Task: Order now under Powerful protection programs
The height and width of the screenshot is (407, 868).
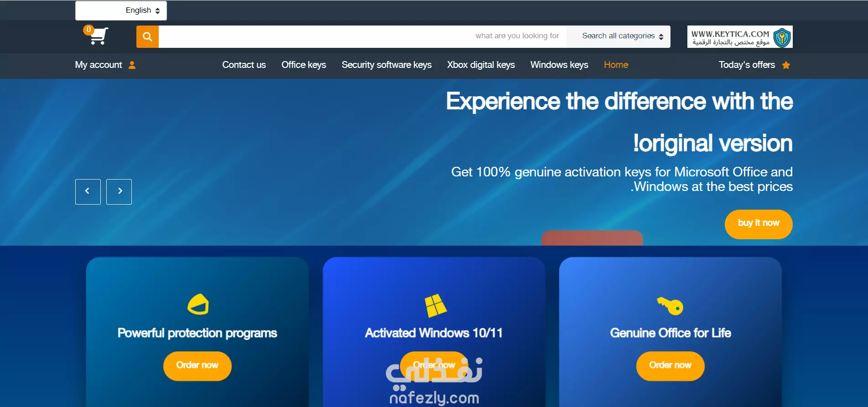Action: (x=198, y=366)
